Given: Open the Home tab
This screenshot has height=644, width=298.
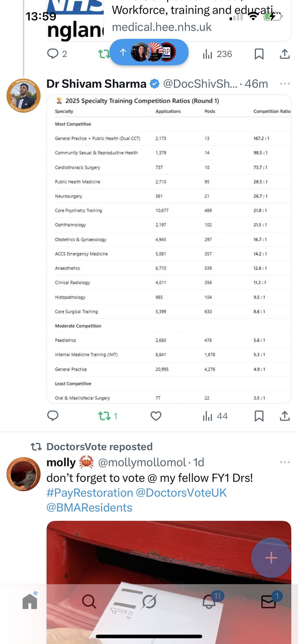Looking at the screenshot, I should pyautogui.click(x=30, y=601).
